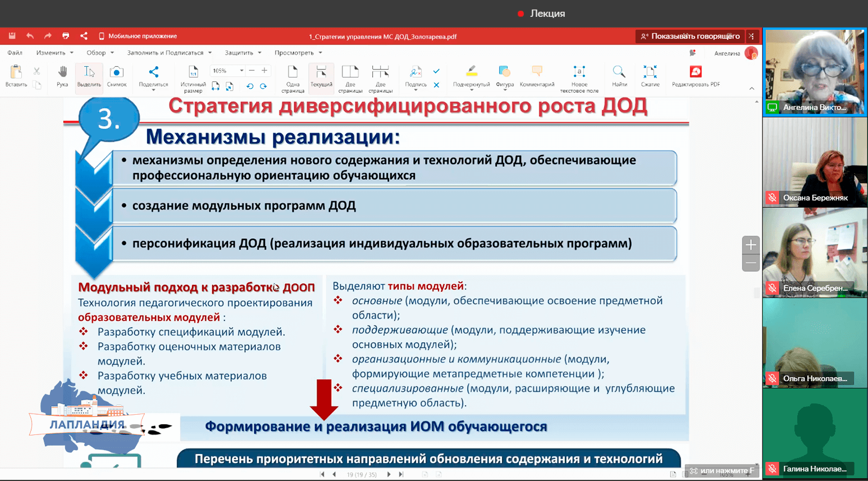868x481 pixels.
Task: Select Оксана Бережняк participant video
Action: pos(815,162)
